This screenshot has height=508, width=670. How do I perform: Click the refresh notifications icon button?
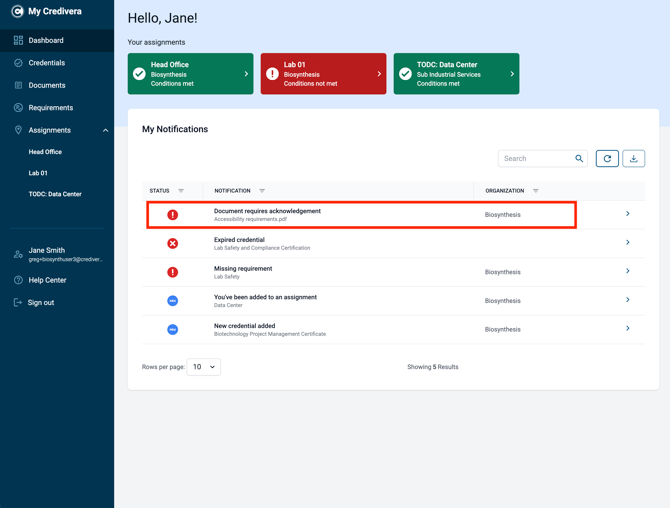click(x=607, y=159)
